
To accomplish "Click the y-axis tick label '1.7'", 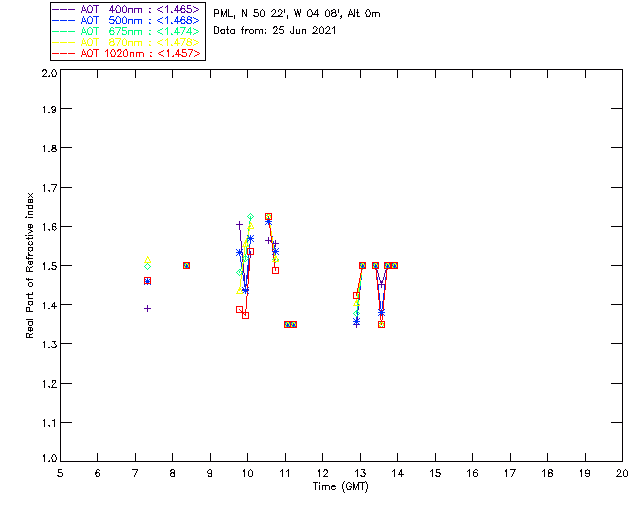I will [x=49, y=188].
